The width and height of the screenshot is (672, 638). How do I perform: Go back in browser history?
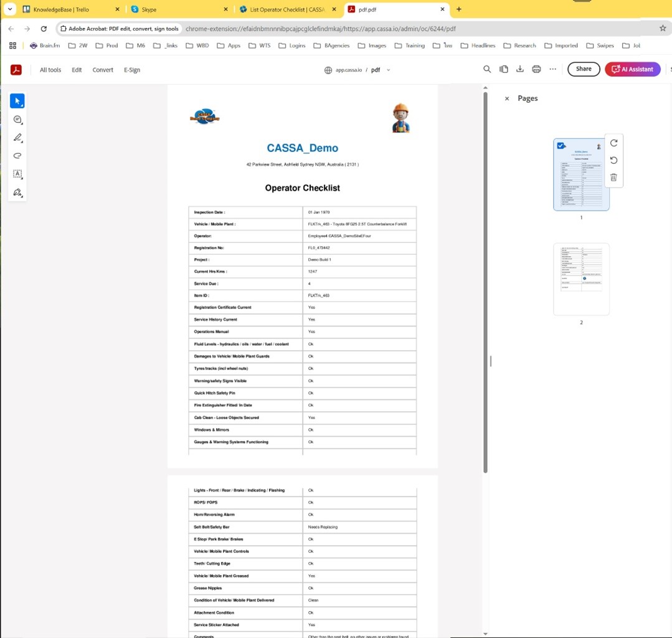coord(11,29)
